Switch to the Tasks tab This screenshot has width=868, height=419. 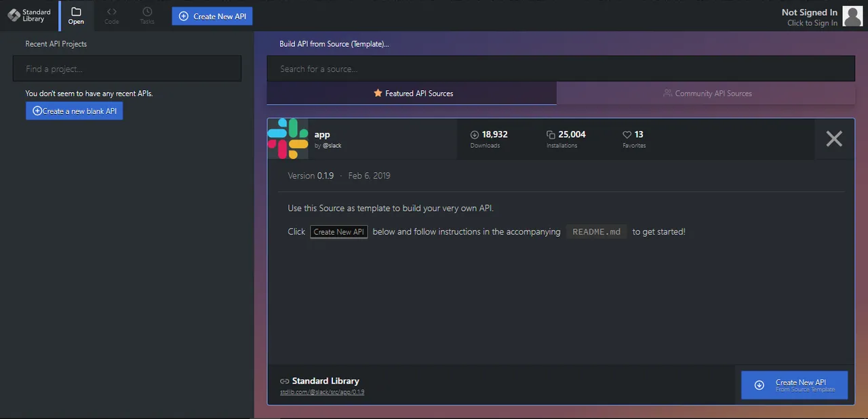coord(147,16)
